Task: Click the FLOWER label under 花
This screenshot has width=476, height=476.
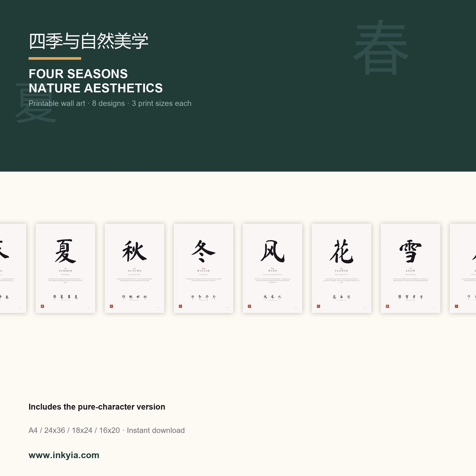Action: 342,271
